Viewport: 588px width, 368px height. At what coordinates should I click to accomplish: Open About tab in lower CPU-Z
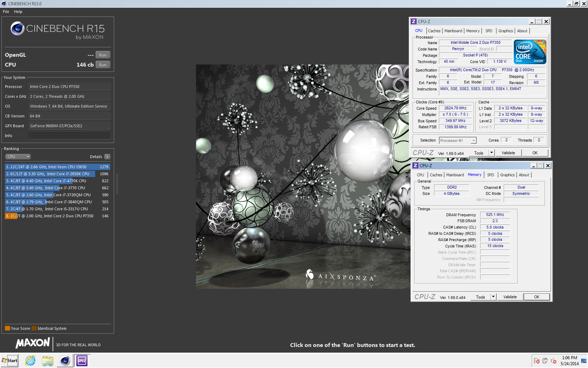(524, 175)
